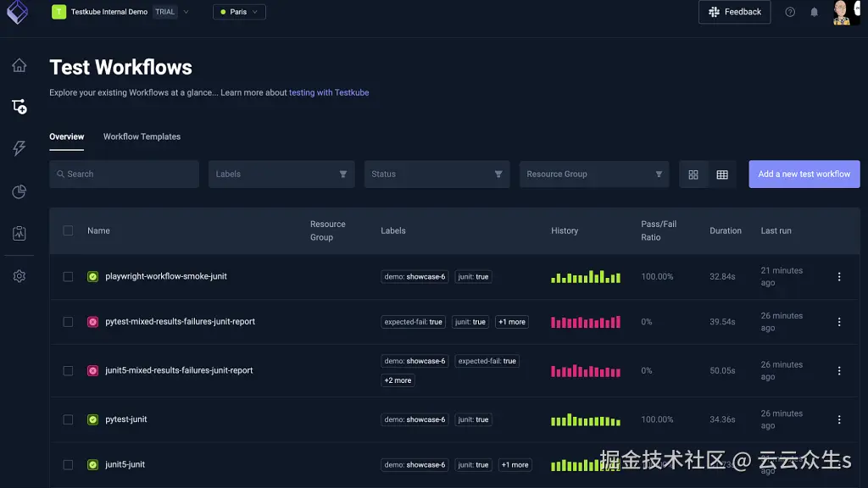Viewport: 868px width, 488px height.
Task: Expand '+1 more' labels for pytest-mixed-results row
Action: (512, 322)
